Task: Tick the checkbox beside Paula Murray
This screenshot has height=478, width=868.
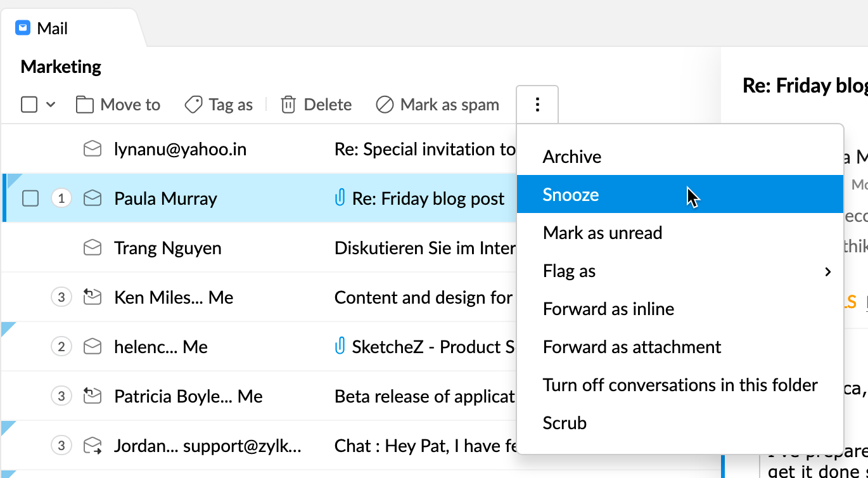Action: tap(30, 198)
